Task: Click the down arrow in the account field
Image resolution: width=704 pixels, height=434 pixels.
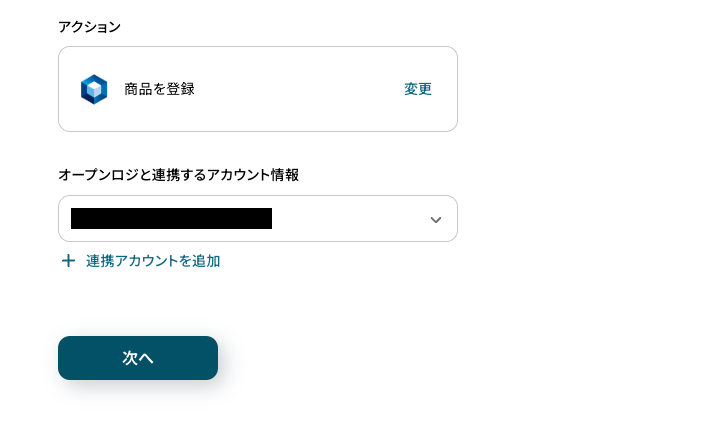Action: [x=436, y=219]
